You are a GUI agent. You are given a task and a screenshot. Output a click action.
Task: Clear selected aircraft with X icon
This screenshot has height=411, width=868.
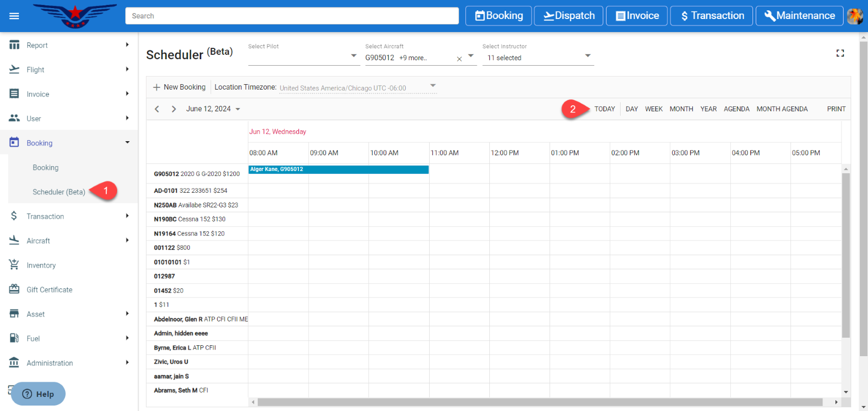(459, 59)
